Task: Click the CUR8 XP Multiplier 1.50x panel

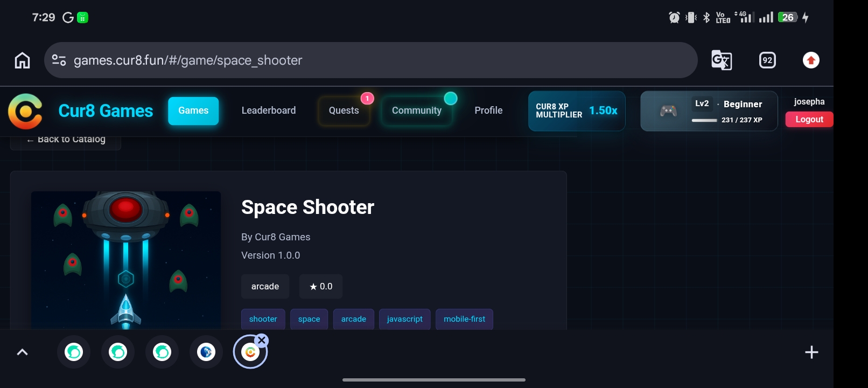Action: (577, 111)
